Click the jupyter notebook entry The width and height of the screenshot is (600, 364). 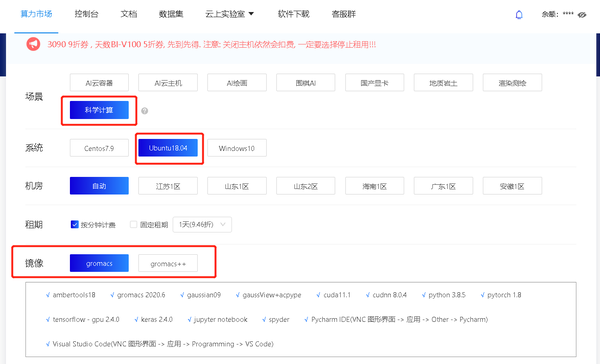(x=218, y=319)
